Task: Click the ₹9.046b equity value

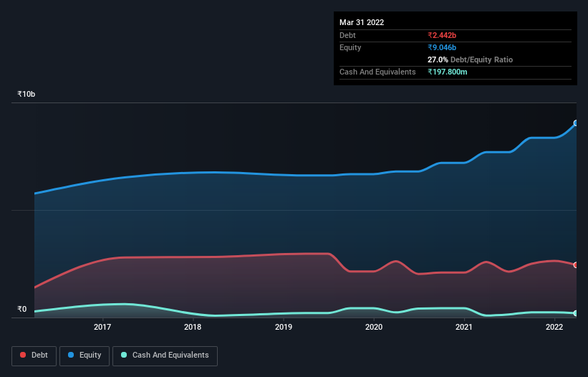Action: 442,47
